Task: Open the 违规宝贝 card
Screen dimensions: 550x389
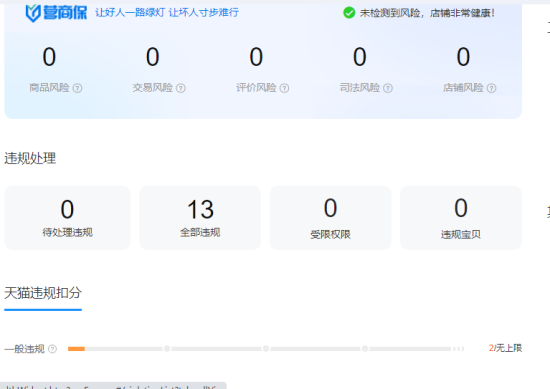Action: (461, 218)
